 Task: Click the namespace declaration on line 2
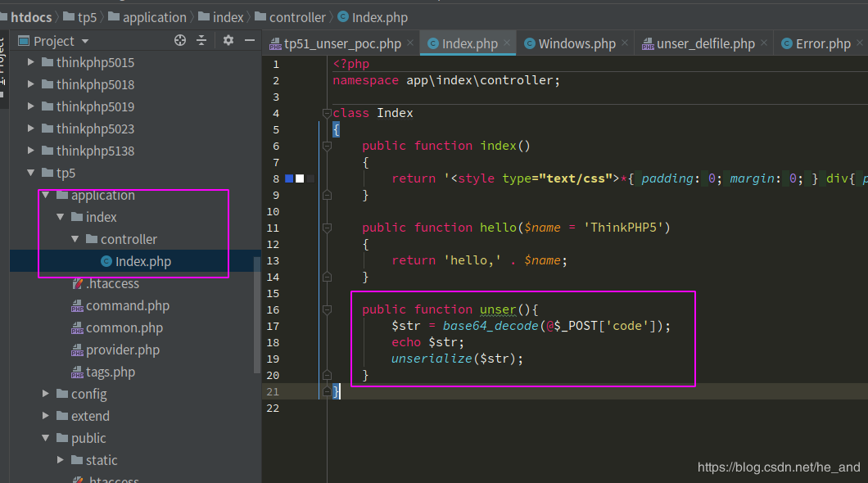tap(446, 80)
